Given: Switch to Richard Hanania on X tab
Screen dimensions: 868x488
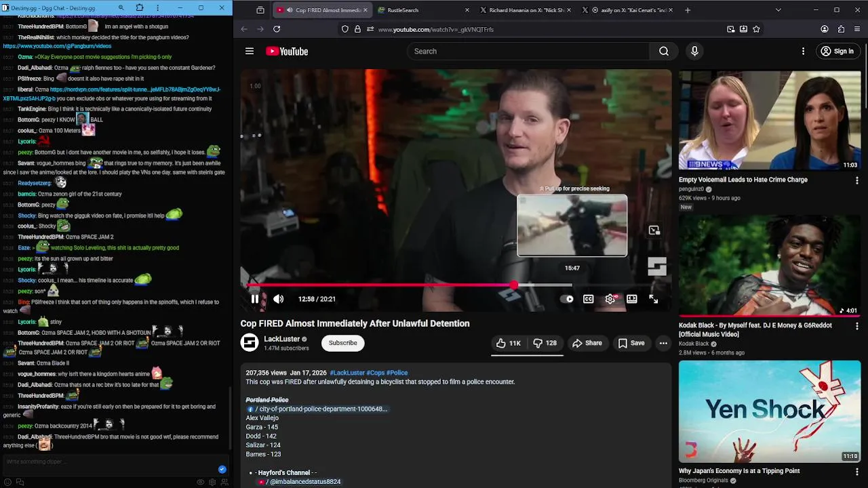Looking at the screenshot, I should click(526, 10).
